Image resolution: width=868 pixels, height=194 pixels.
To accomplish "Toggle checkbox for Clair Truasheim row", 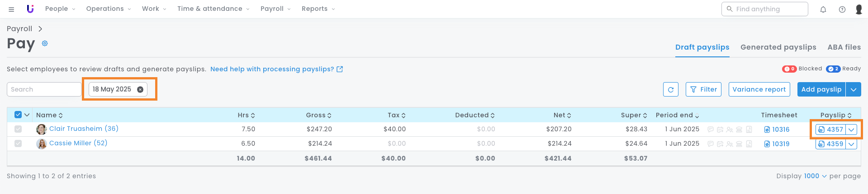I will coord(18,129).
